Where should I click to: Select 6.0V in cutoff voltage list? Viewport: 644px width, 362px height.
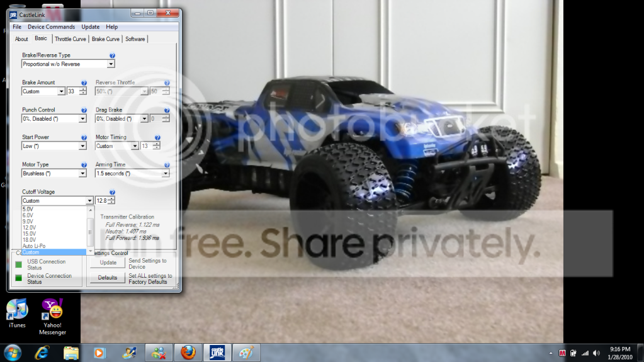(54, 215)
